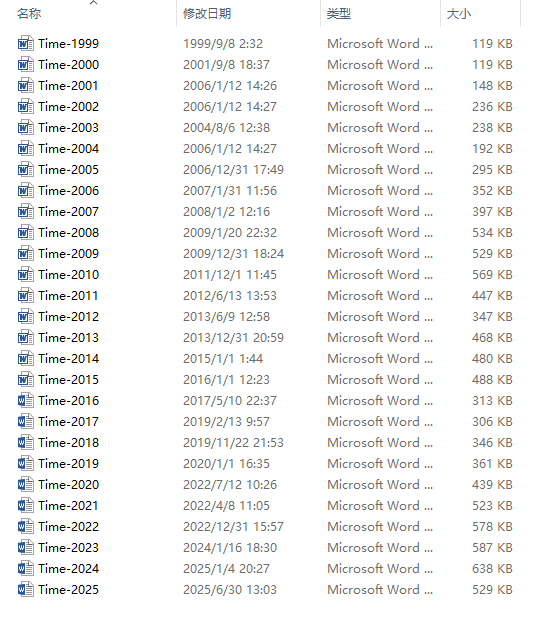Select the file named Time-2023
The height and width of the screenshot is (620, 545).
click(x=68, y=548)
